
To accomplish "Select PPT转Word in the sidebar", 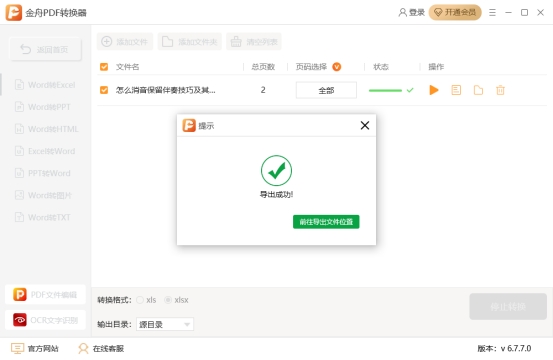I will (x=43, y=173).
